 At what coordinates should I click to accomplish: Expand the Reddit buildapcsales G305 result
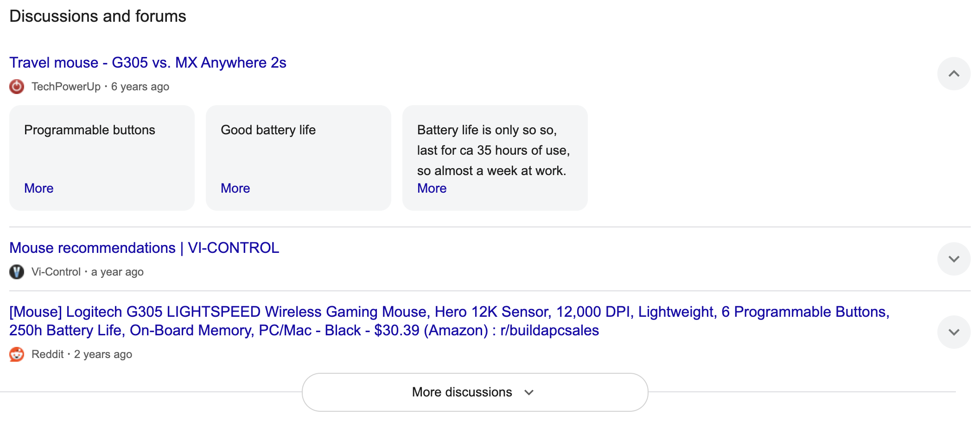click(x=954, y=332)
